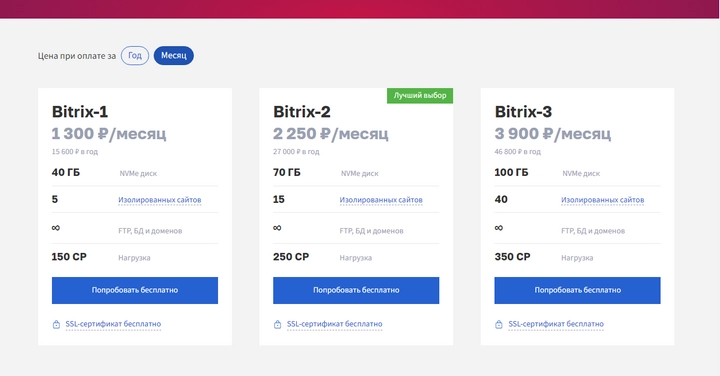Click the 3 900 ₽/месяц price

552,134
